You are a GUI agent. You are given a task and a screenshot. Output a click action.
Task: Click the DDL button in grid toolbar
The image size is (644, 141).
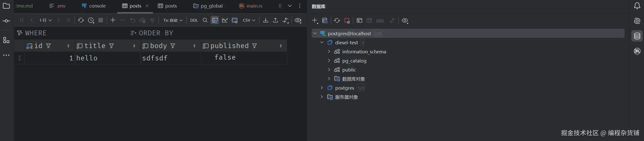coord(194,20)
